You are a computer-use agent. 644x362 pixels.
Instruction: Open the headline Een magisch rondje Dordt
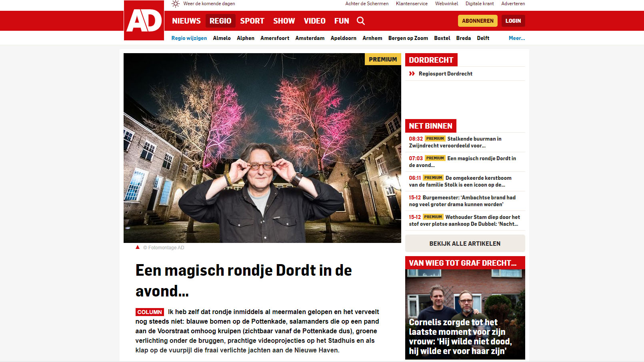click(x=244, y=280)
